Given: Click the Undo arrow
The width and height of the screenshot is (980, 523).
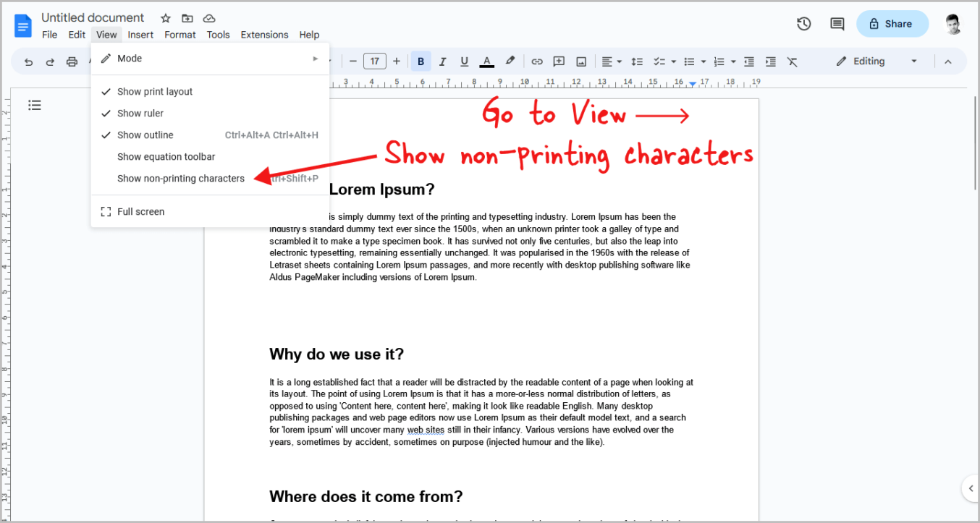Looking at the screenshot, I should 29,62.
